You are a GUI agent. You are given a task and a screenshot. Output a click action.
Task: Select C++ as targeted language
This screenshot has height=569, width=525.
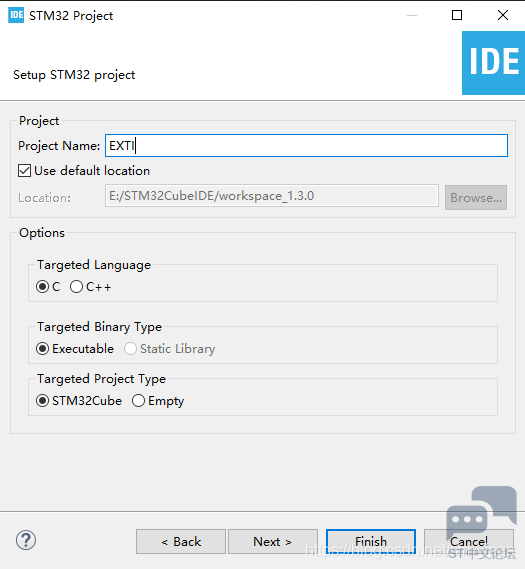(x=76, y=287)
